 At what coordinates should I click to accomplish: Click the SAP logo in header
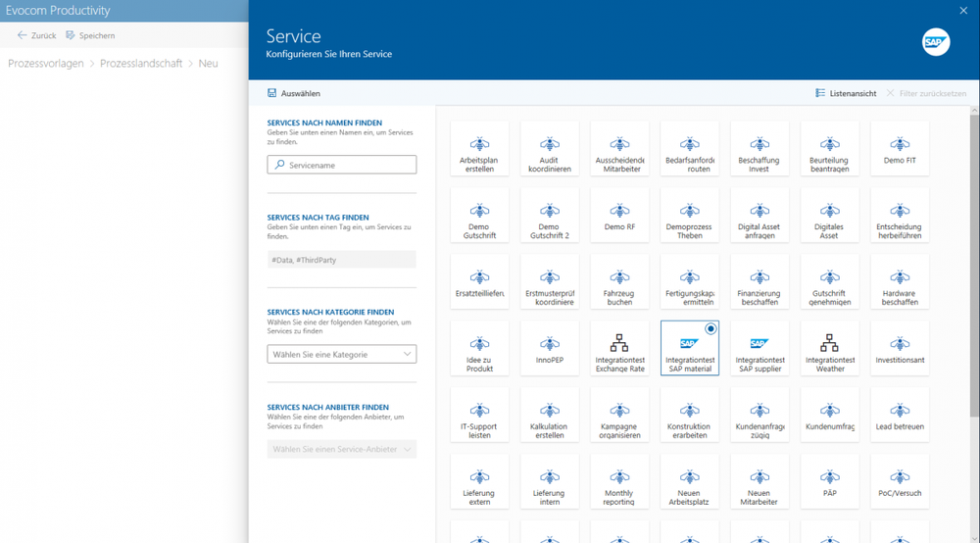(936, 42)
